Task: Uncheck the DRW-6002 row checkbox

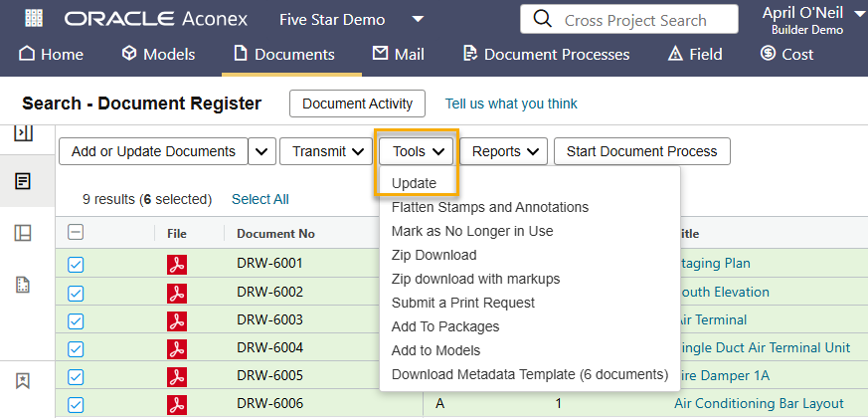Action: click(x=76, y=294)
